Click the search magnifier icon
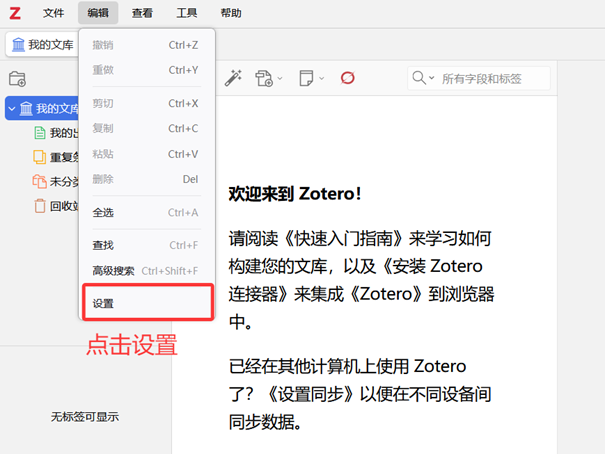Image resolution: width=605 pixels, height=454 pixels. (419, 78)
